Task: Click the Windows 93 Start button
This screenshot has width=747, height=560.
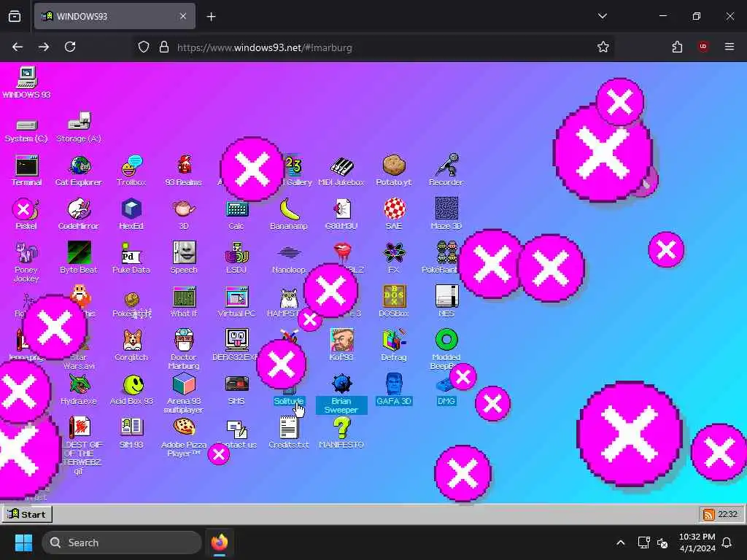Action: coord(27,514)
